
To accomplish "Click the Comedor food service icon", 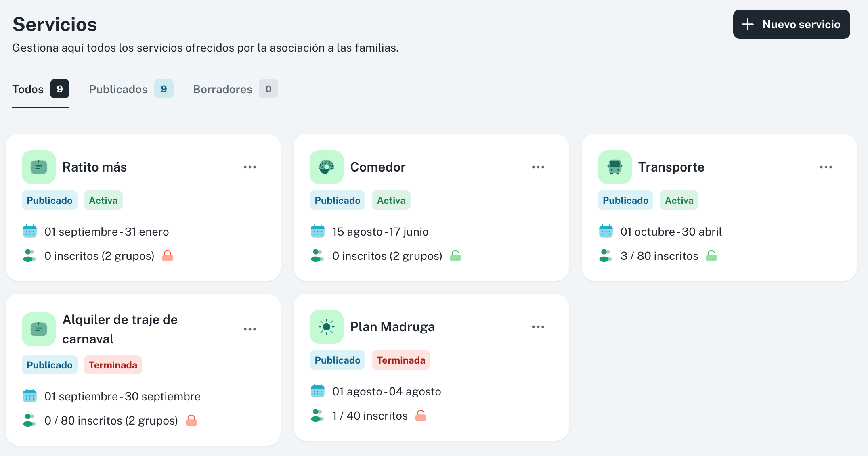I will coord(326,167).
